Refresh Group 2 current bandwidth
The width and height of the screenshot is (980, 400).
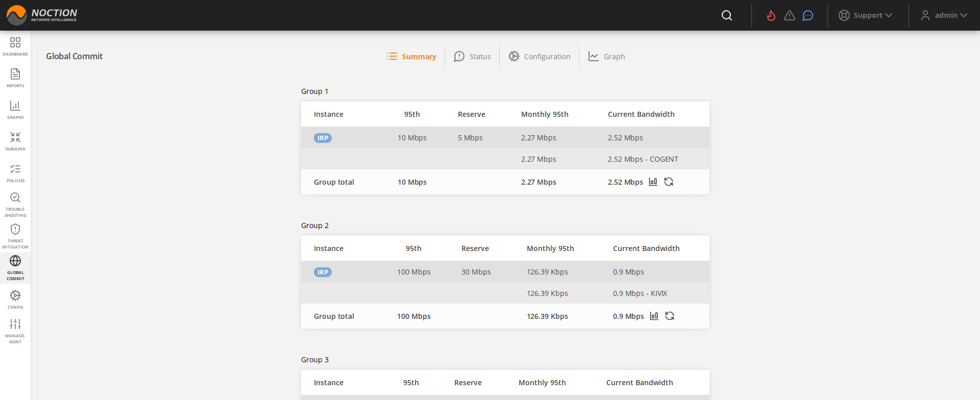670,316
